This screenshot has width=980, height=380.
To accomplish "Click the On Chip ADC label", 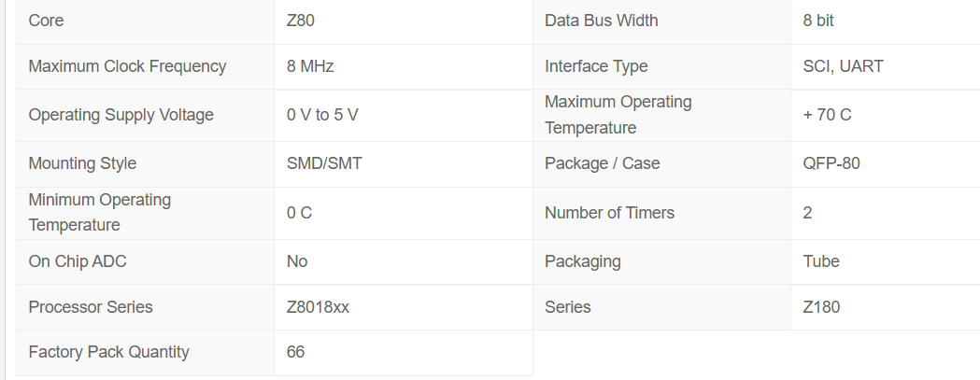I will pos(78,261).
